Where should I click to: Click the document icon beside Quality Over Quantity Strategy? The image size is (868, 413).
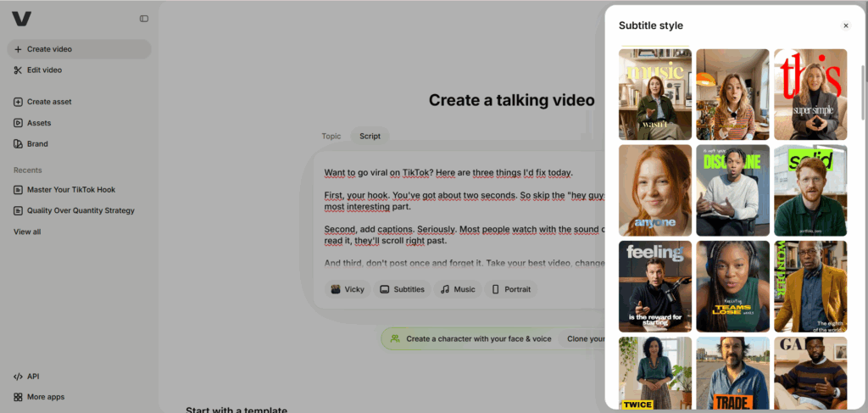18,211
